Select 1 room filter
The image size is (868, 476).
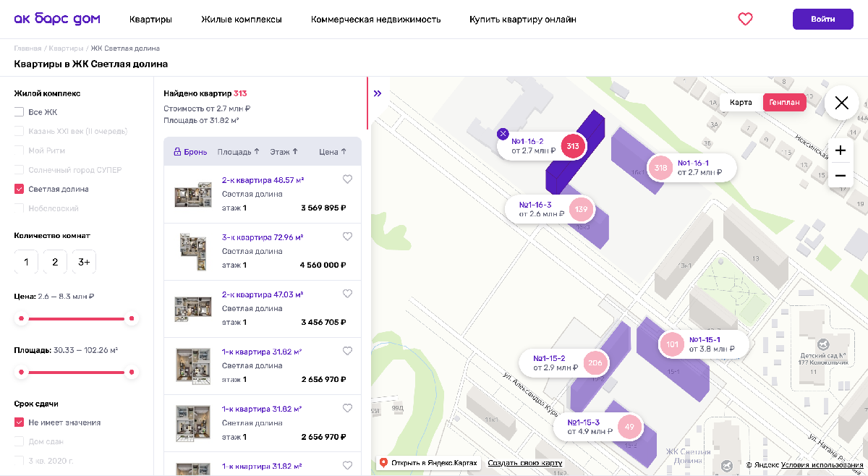(26, 262)
